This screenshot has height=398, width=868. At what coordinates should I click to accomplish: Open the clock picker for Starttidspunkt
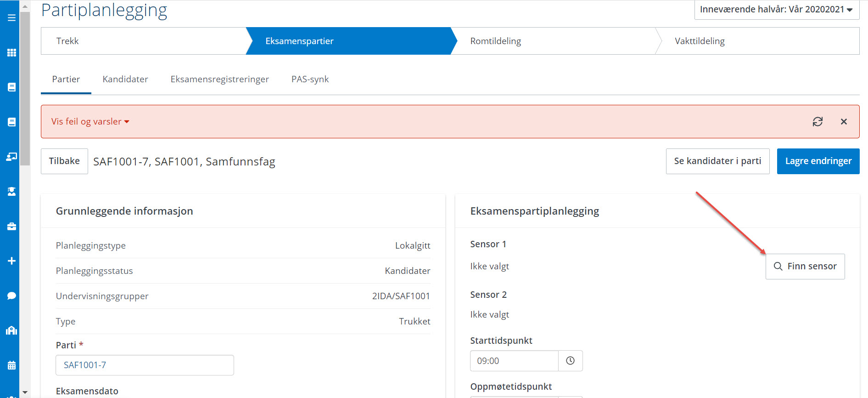570,361
